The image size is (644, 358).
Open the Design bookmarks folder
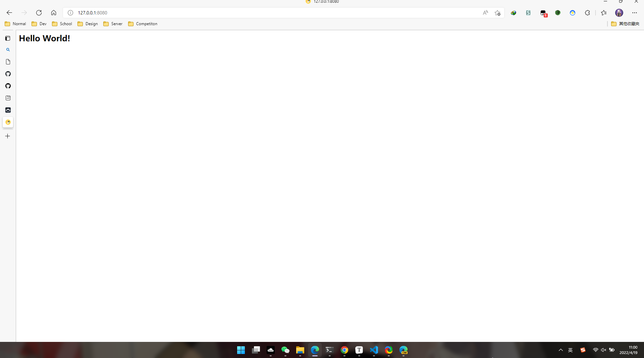[88, 24]
